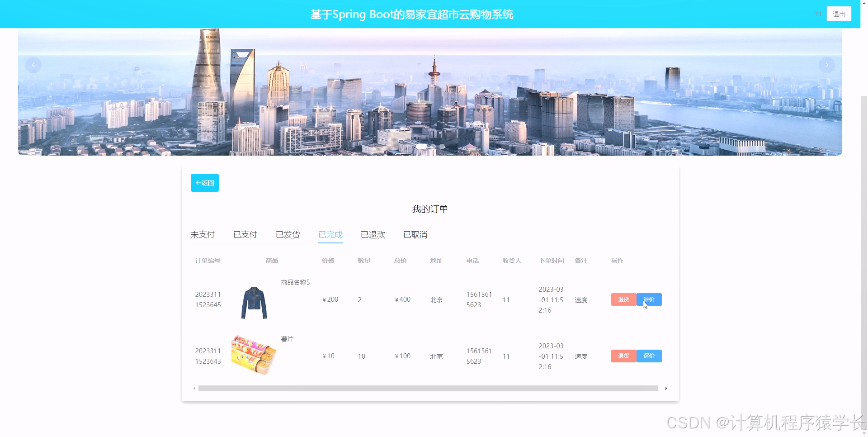Image resolution: width=868 pixels, height=437 pixels.
Task: Switch to the 未支付 orders tab
Action: pos(203,234)
